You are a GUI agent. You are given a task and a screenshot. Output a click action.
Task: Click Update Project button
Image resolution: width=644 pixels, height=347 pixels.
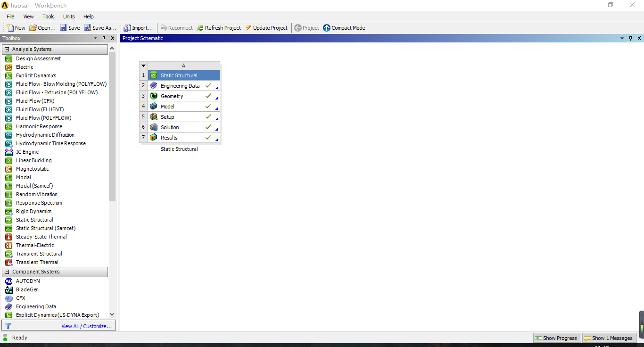pos(266,28)
